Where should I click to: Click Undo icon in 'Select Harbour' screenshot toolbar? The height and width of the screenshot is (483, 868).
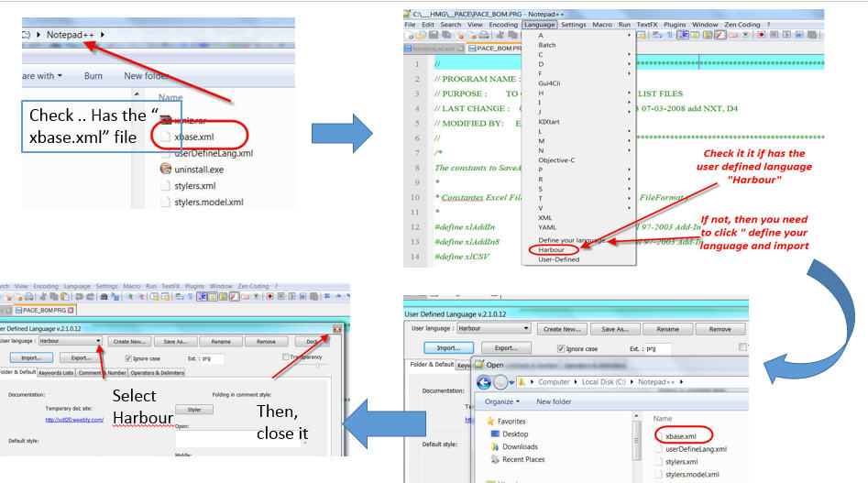click(79, 297)
